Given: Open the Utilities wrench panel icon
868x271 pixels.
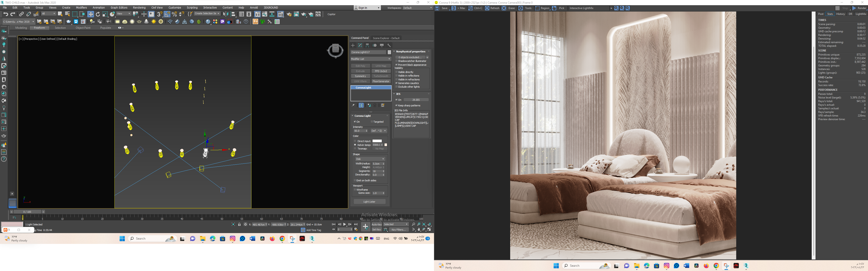Looking at the screenshot, I should coord(389,45).
